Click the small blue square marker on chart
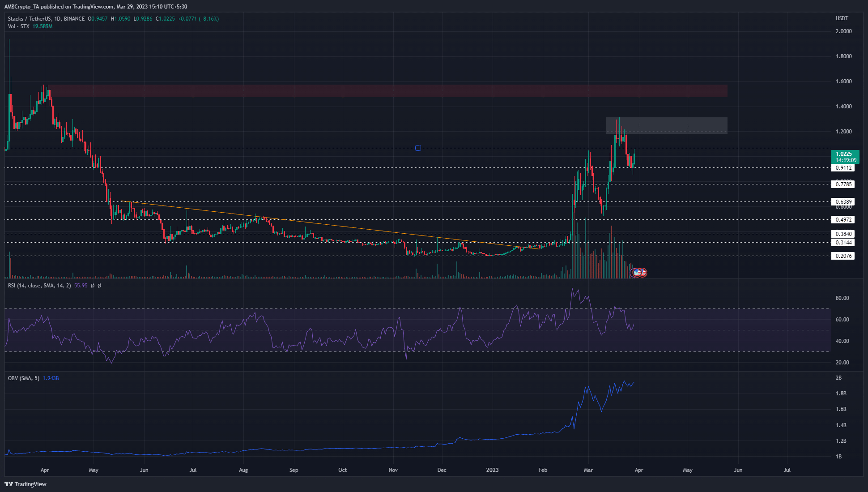 tap(418, 148)
